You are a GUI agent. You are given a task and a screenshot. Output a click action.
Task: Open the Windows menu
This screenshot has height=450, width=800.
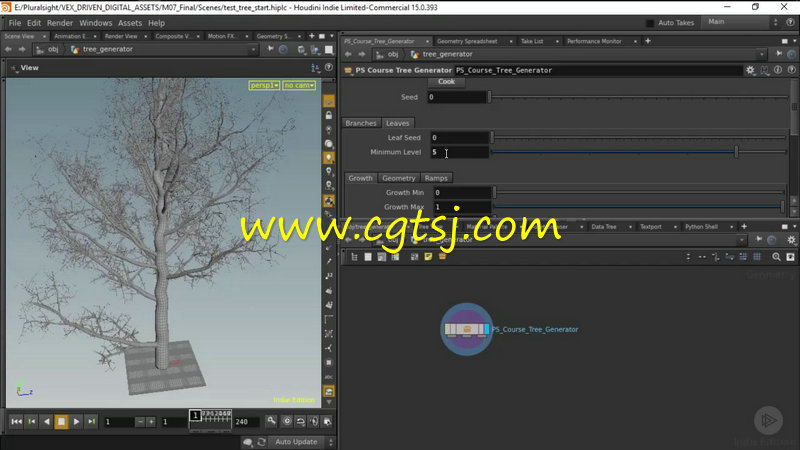pyautogui.click(x=95, y=23)
